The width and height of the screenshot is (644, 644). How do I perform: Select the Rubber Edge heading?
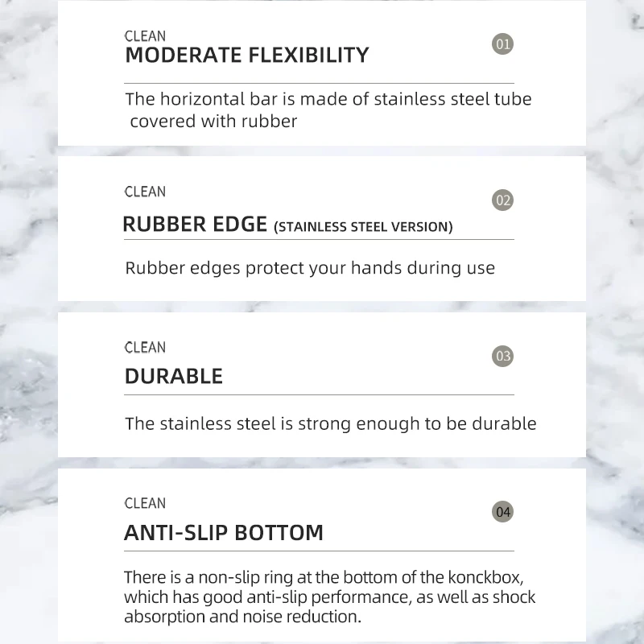(x=195, y=225)
